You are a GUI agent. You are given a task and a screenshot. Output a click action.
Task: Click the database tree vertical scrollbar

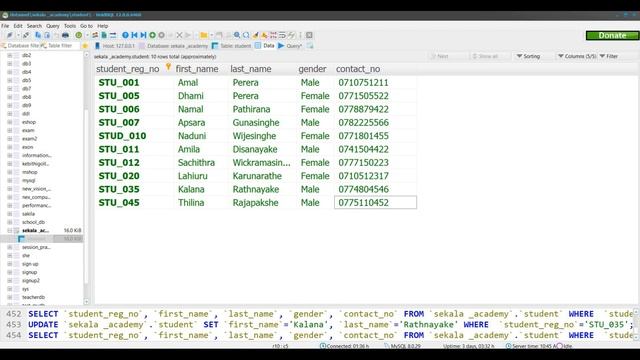tap(86, 178)
